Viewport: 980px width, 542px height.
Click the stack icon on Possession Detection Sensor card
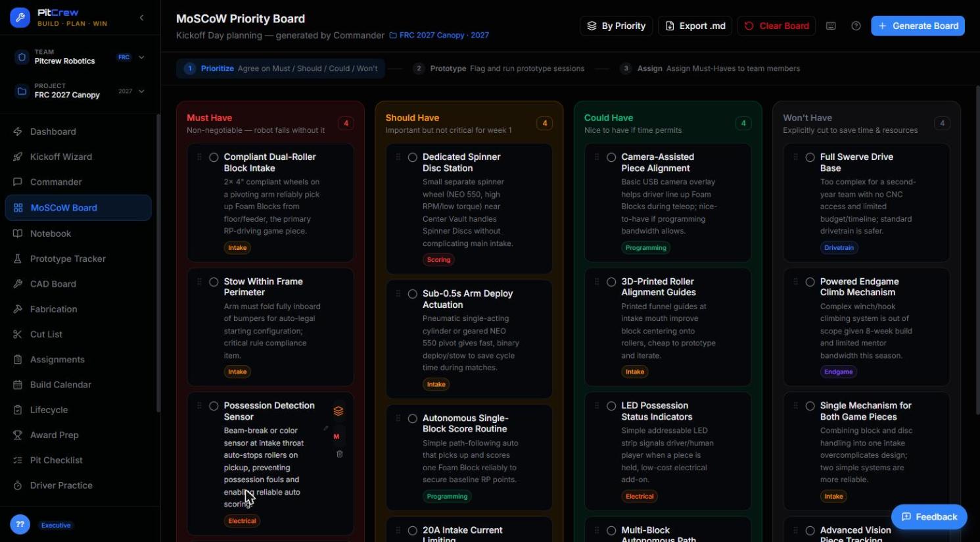pos(338,411)
